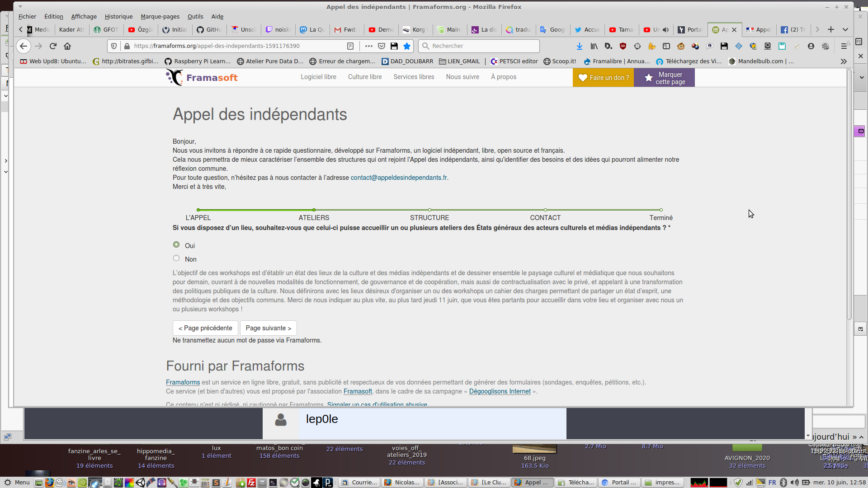Click the Page suivante button
Image resolution: width=868 pixels, height=488 pixels.
tap(268, 328)
